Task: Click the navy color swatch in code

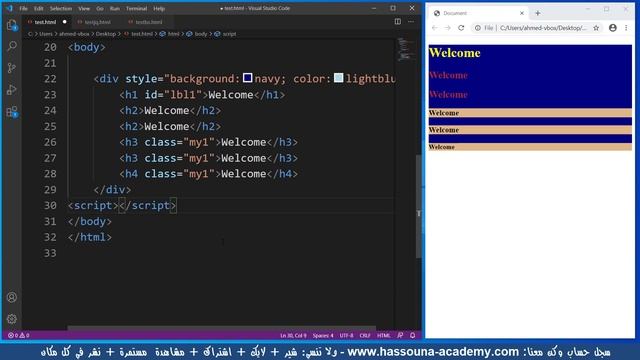Action: (x=247, y=78)
